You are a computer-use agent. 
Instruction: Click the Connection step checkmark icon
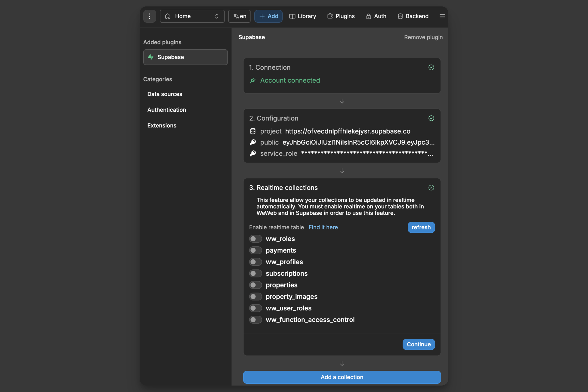[x=431, y=68]
